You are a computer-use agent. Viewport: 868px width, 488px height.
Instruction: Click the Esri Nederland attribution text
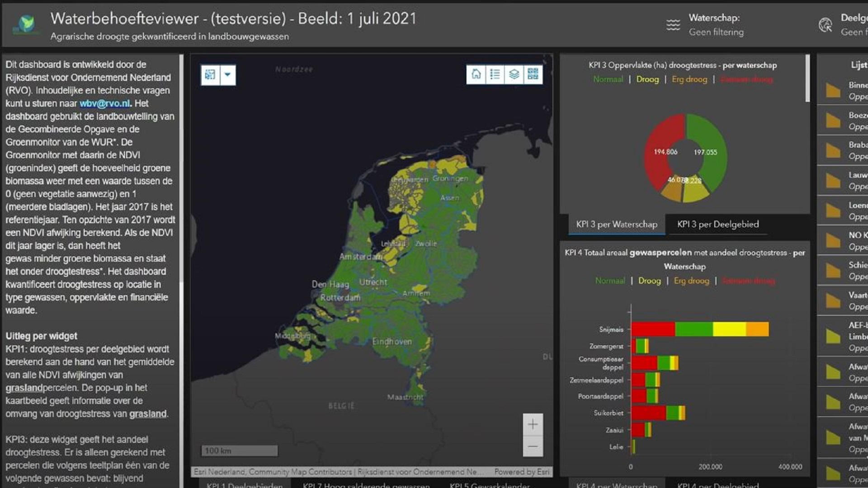(219, 472)
